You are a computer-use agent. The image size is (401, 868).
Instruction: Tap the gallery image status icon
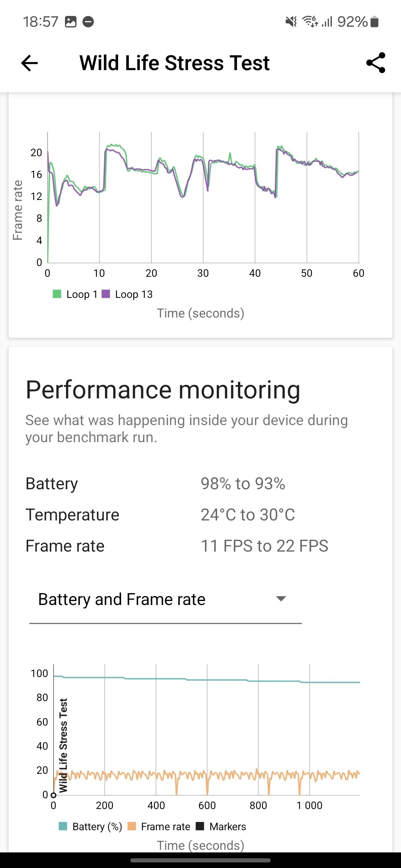71,22
